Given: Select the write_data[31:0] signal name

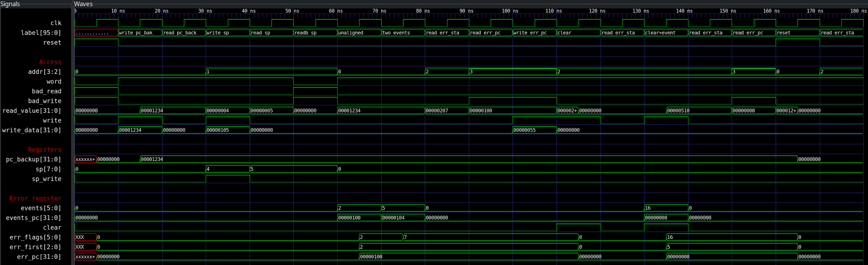Looking at the screenshot, I should click(32, 130).
